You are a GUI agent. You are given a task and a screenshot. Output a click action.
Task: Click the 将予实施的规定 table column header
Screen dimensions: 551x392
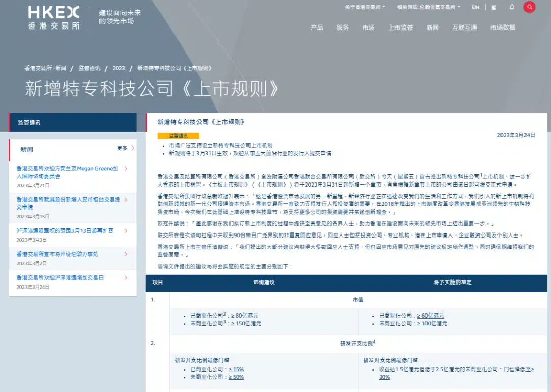click(x=453, y=282)
